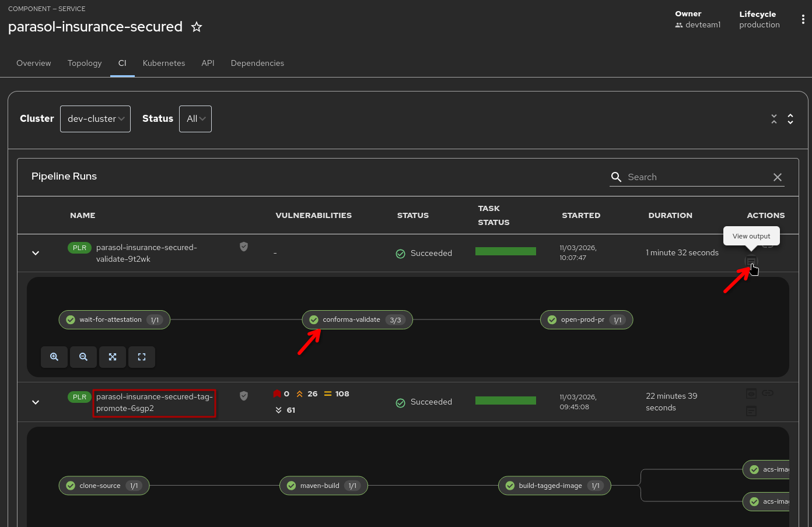The height and width of the screenshot is (527, 812).
Task: Click the green task status progress bar
Action: coord(505,251)
